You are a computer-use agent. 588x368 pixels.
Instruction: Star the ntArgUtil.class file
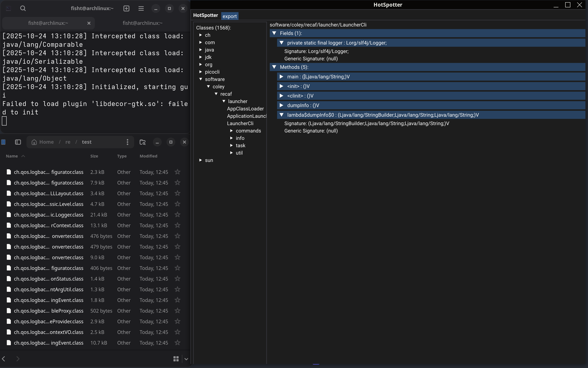178,289
